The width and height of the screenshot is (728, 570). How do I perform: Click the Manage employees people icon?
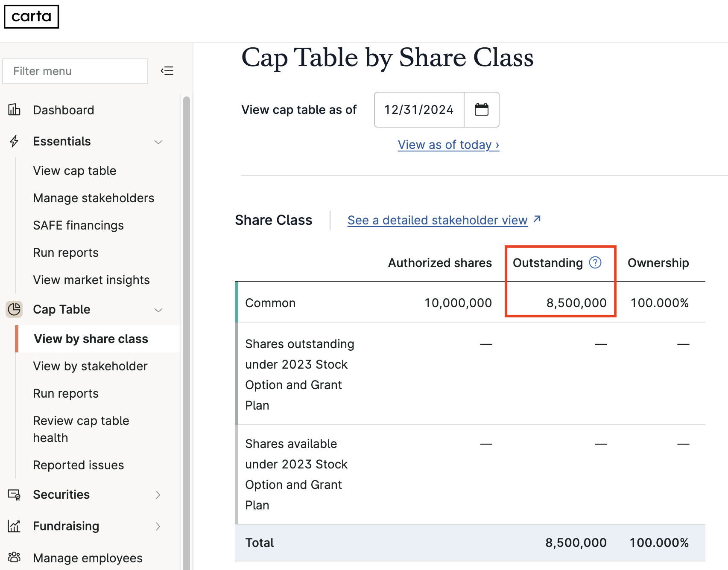point(14,557)
